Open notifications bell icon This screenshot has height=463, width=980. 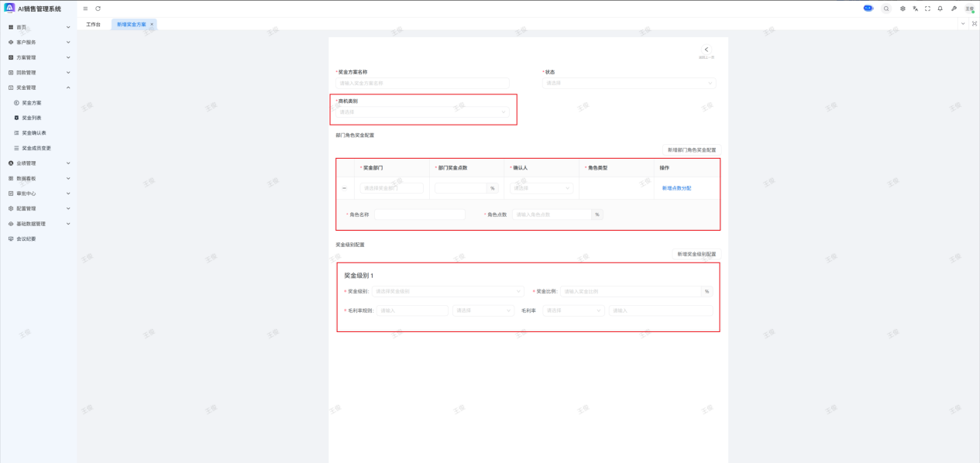[940, 9]
